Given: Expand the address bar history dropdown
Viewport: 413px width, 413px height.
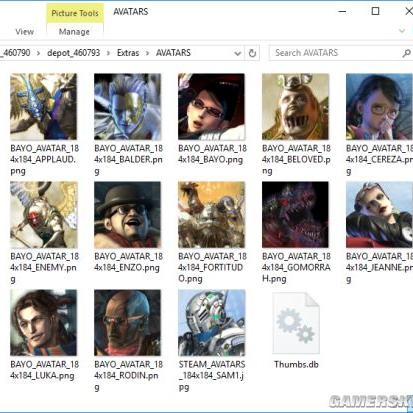Looking at the screenshot, I should point(237,53).
